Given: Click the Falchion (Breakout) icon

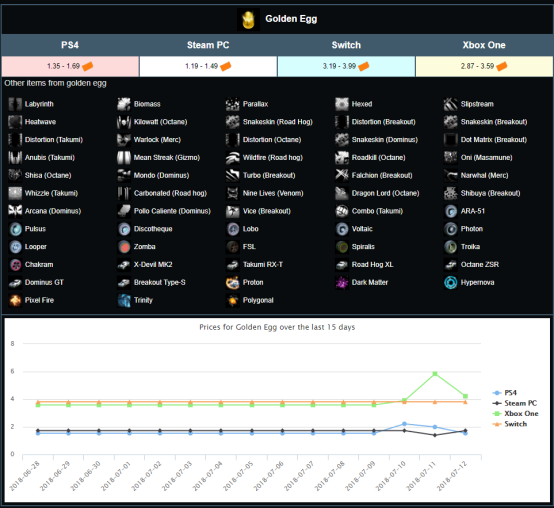Looking at the screenshot, I should [342, 175].
